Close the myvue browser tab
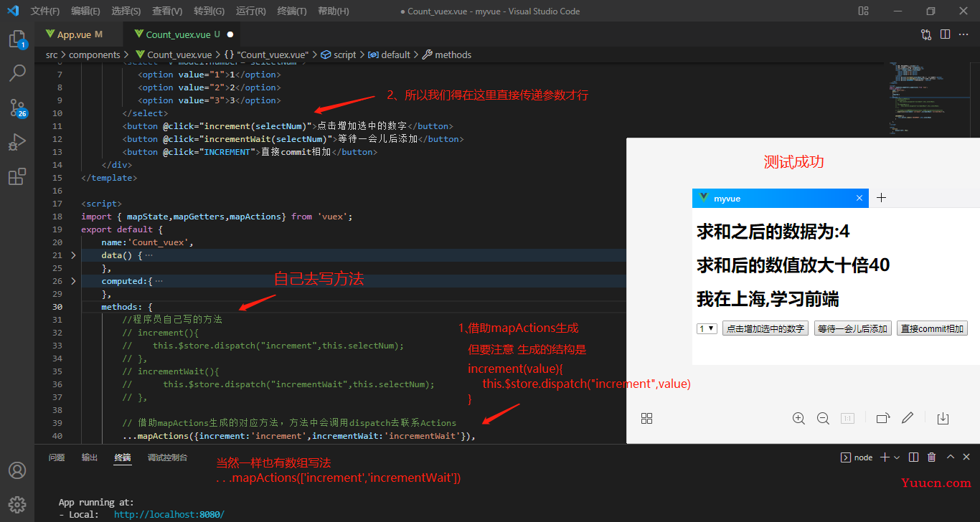Image resolution: width=980 pixels, height=522 pixels. pyautogui.click(x=859, y=198)
